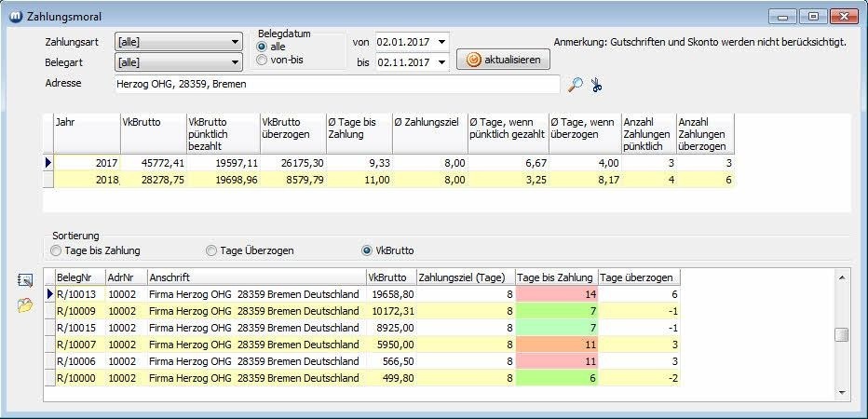Click the Adresse input field
This screenshot has height=419, width=868.
click(335, 85)
